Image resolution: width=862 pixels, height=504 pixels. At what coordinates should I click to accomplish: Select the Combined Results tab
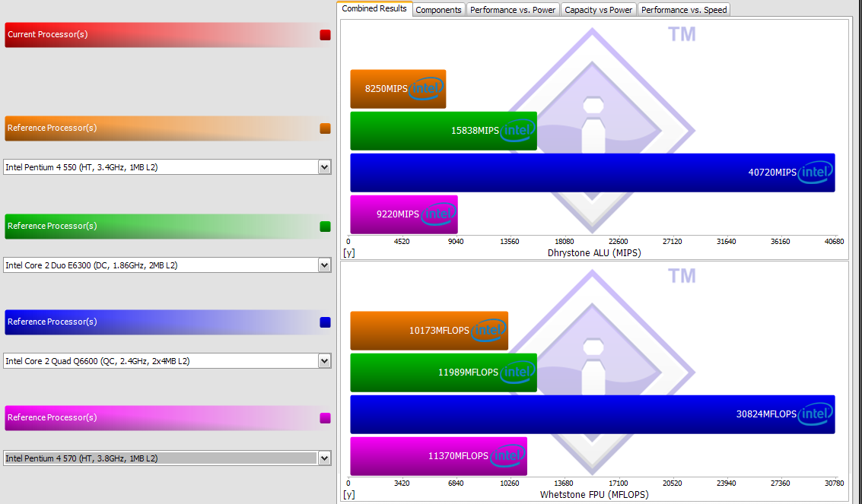(x=374, y=9)
